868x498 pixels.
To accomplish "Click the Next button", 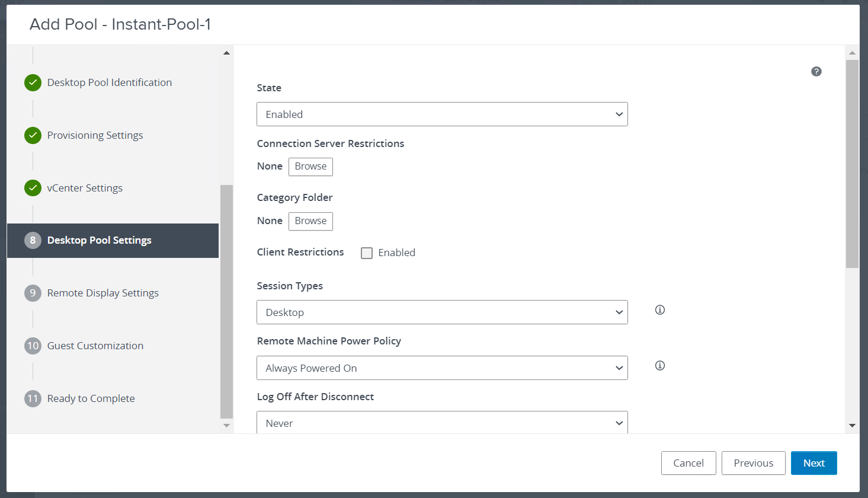I will (x=813, y=463).
